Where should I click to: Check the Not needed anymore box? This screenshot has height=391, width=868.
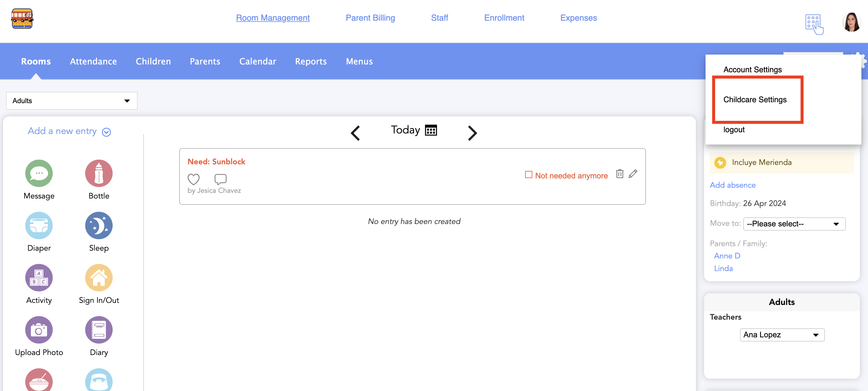[x=528, y=175]
